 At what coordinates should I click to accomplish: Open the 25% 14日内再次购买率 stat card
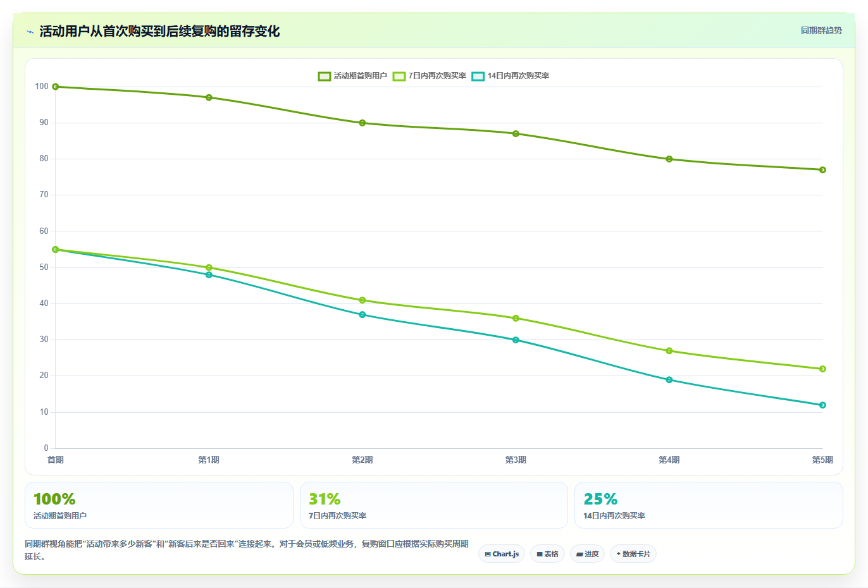point(709,505)
